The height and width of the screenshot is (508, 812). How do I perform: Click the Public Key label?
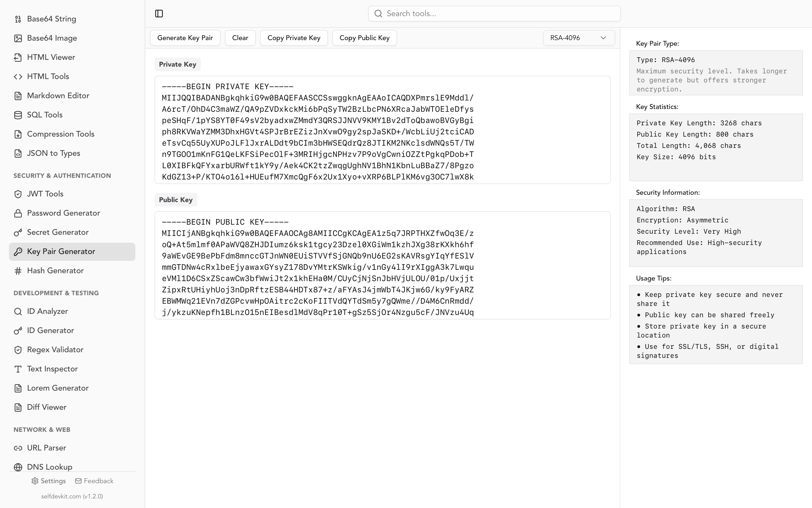pos(176,200)
